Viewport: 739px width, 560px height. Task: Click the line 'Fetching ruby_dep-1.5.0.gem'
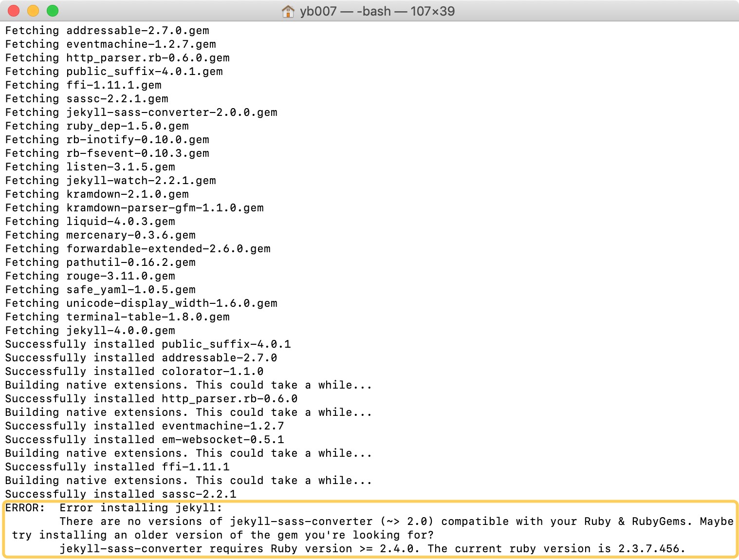(97, 126)
